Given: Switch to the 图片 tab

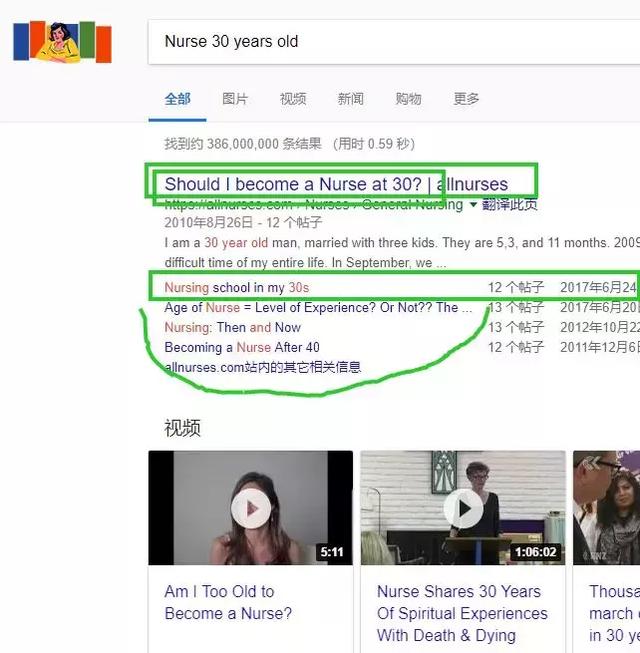Looking at the screenshot, I should coord(235,99).
